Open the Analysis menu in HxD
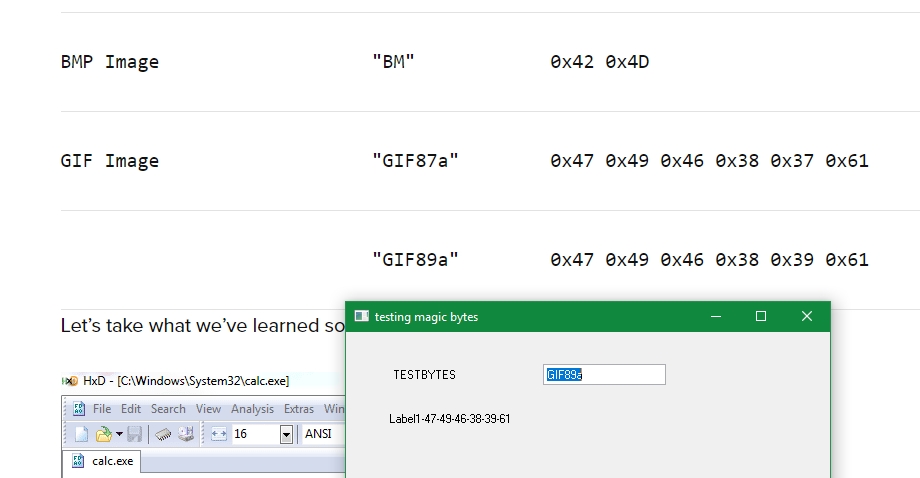920x478 pixels. tap(252, 409)
